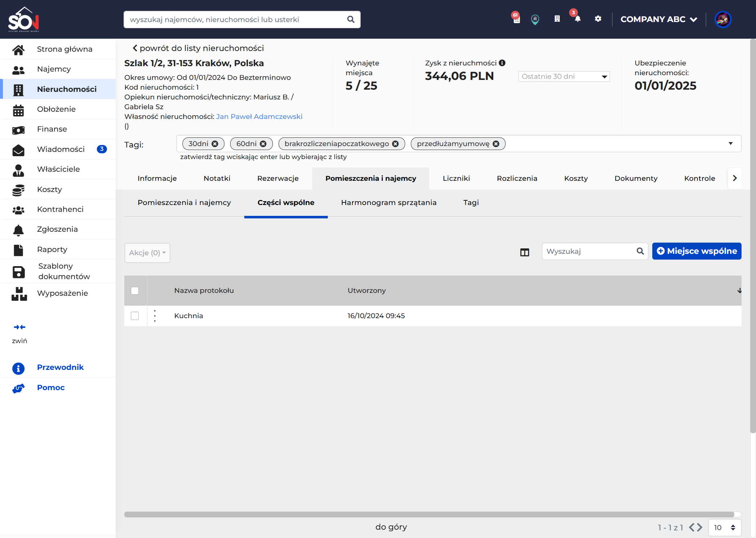Open settings gear in header
The width and height of the screenshot is (756, 538).
[x=598, y=19]
